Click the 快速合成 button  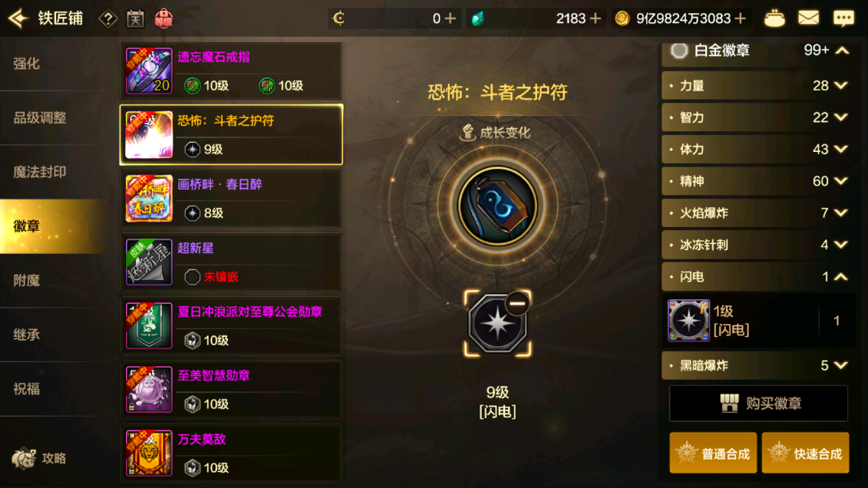coord(805,453)
